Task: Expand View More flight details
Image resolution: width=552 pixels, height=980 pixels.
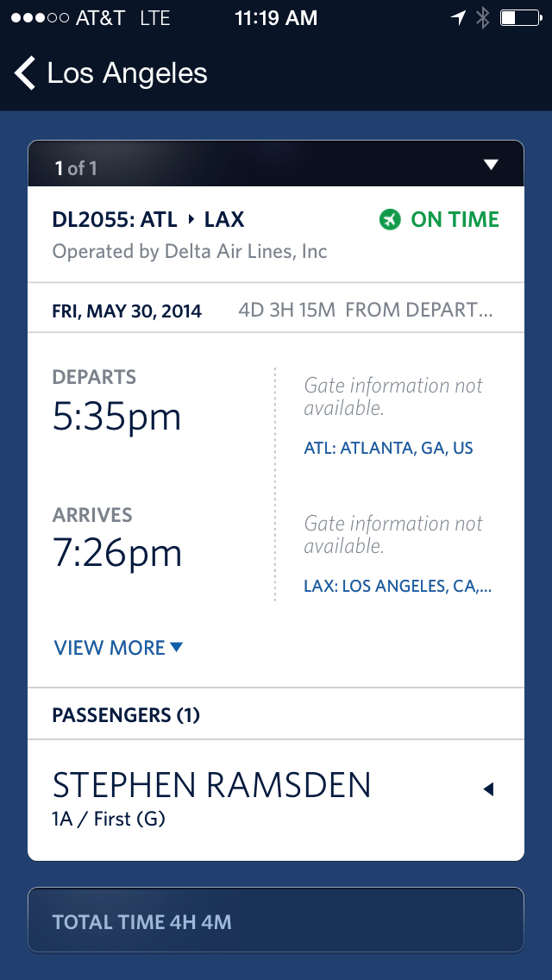Action: pos(118,648)
